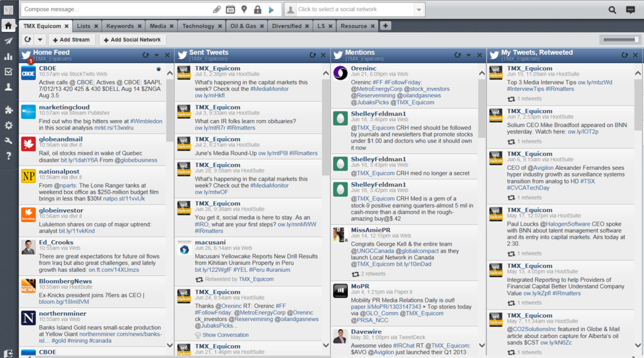The width and height of the screenshot is (644, 358).
Task: Open Mentions stream options dropdown
Action: [x=468, y=55]
